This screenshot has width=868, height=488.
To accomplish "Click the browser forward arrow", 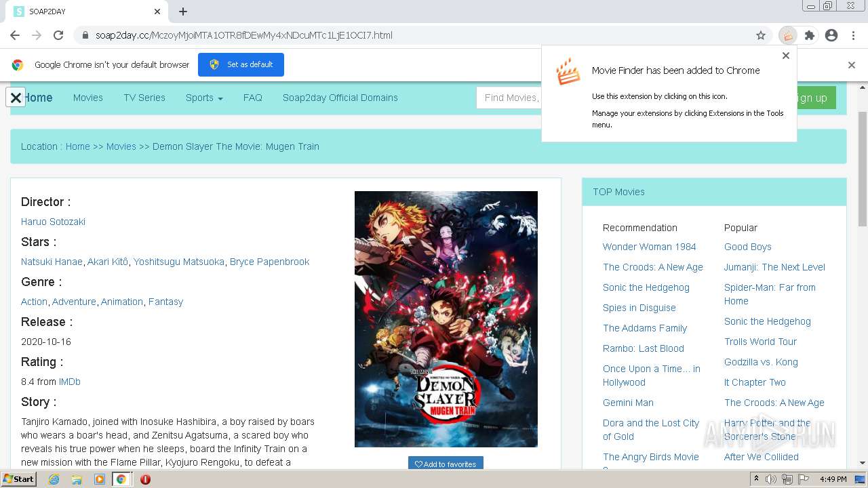I will point(37,35).
